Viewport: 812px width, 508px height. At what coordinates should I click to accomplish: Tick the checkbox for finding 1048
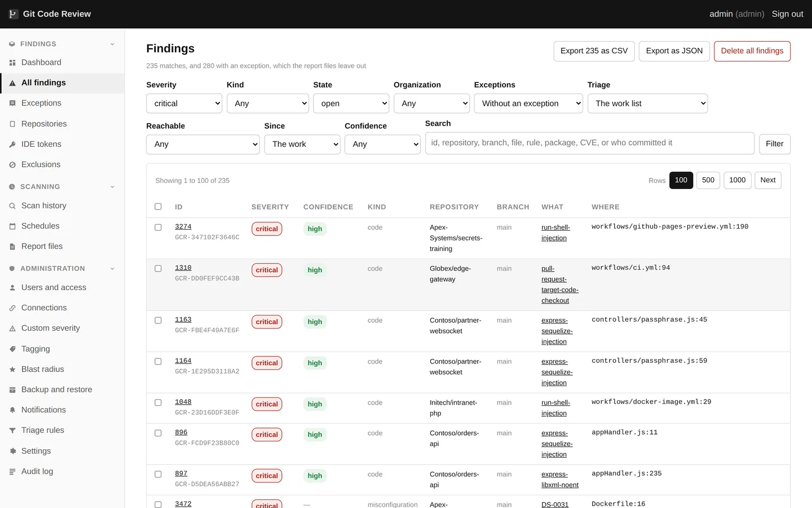tap(158, 403)
